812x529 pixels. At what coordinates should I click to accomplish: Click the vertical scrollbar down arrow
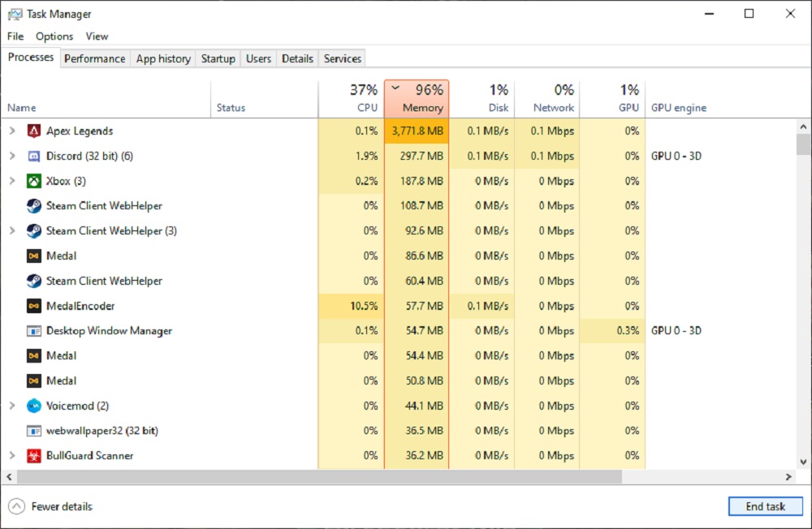tap(803, 462)
